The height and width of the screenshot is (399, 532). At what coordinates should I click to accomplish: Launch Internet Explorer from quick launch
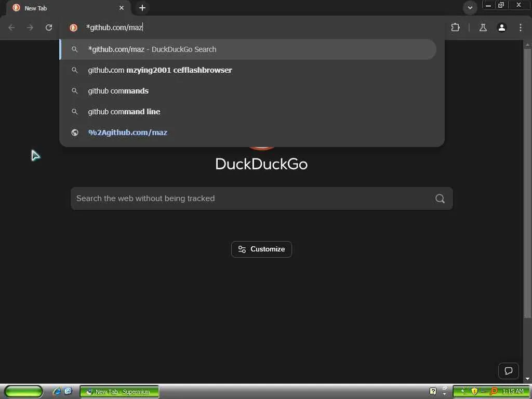point(57,392)
